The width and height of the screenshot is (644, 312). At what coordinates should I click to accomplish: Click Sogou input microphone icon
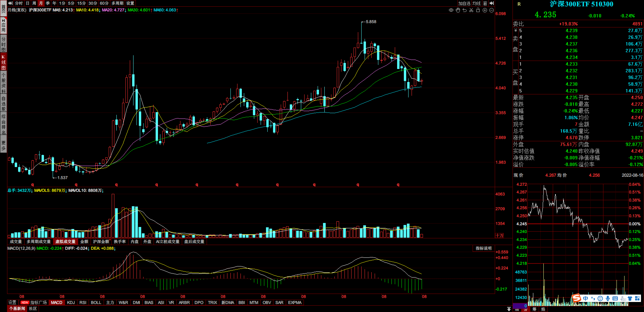tap(608, 298)
